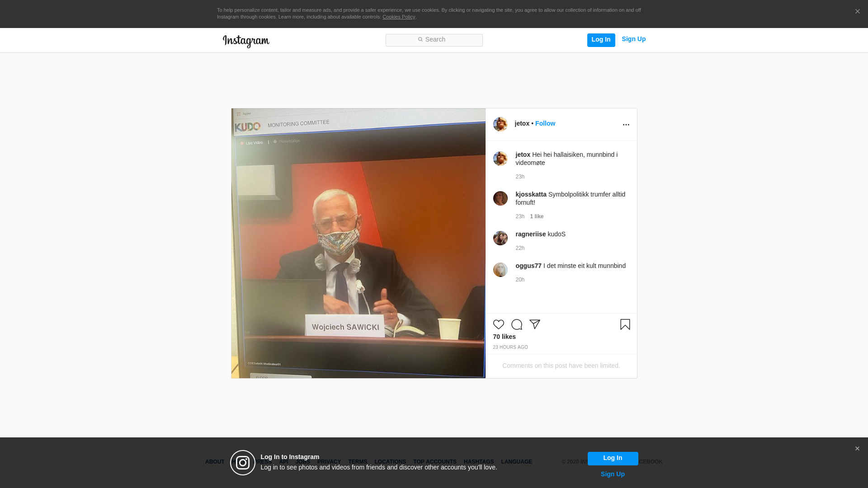Open the Cookies Policy link
The height and width of the screenshot is (488, 868).
(x=398, y=17)
